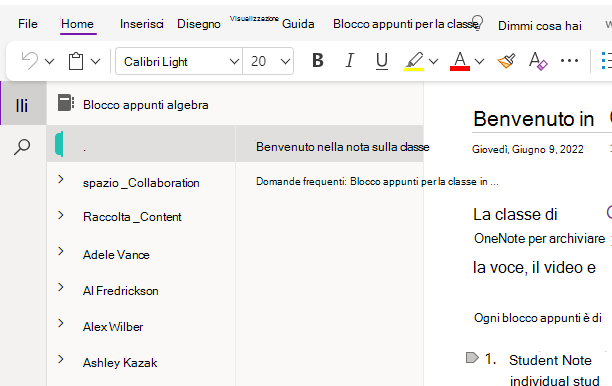
Task: Open the Guida tab
Action: pyautogui.click(x=298, y=24)
